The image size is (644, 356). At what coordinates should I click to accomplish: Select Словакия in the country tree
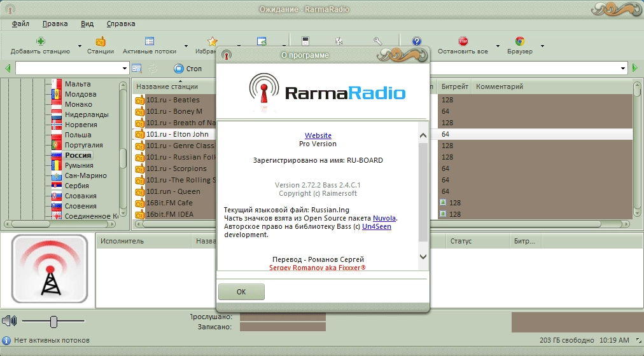(x=80, y=196)
